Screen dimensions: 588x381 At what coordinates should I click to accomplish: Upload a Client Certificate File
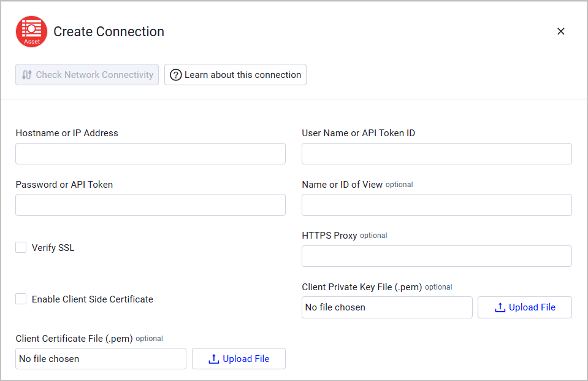click(x=239, y=359)
